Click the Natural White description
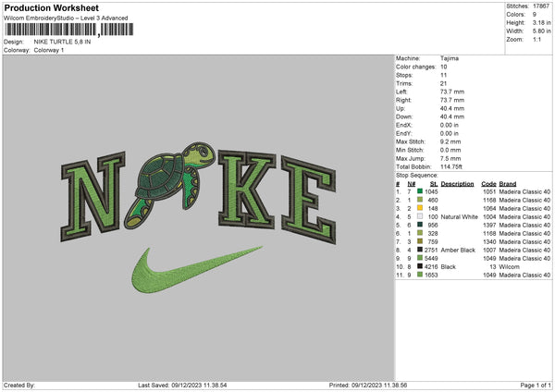Image resolution: width=555 pixels, height=392 pixels. point(460,216)
